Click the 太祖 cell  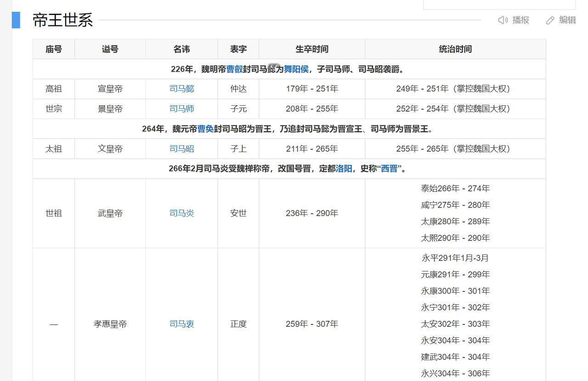point(54,149)
